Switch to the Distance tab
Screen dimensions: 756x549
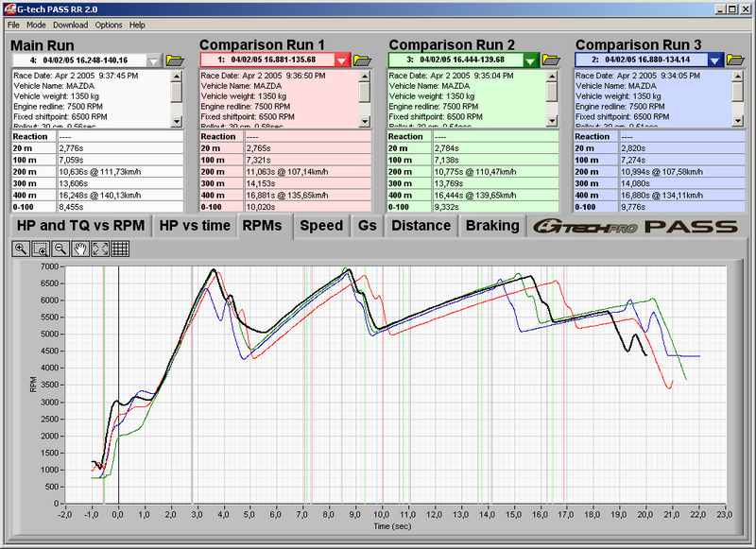tap(421, 226)
